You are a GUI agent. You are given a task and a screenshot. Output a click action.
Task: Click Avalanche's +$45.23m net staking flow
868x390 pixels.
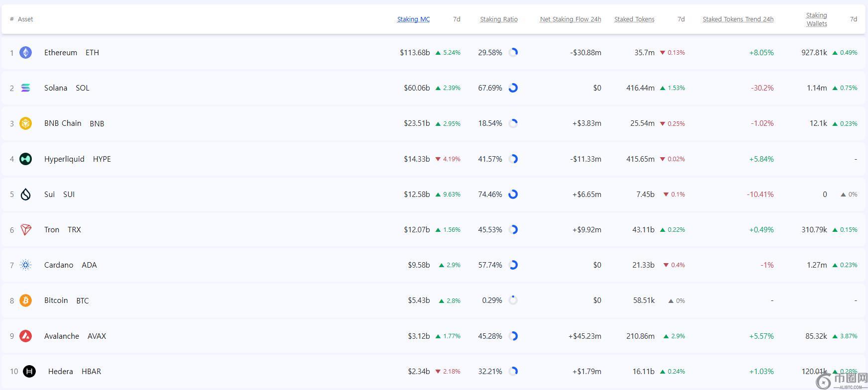click(585, 336)
